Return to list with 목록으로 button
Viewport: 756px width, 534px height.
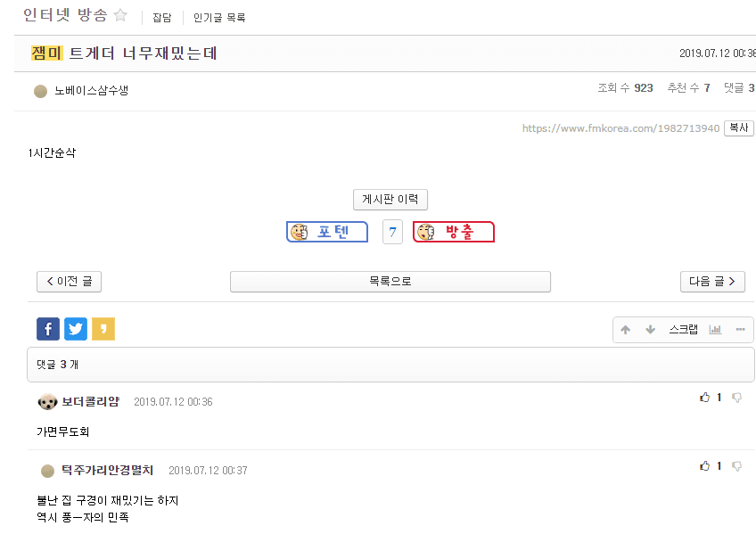390,282
